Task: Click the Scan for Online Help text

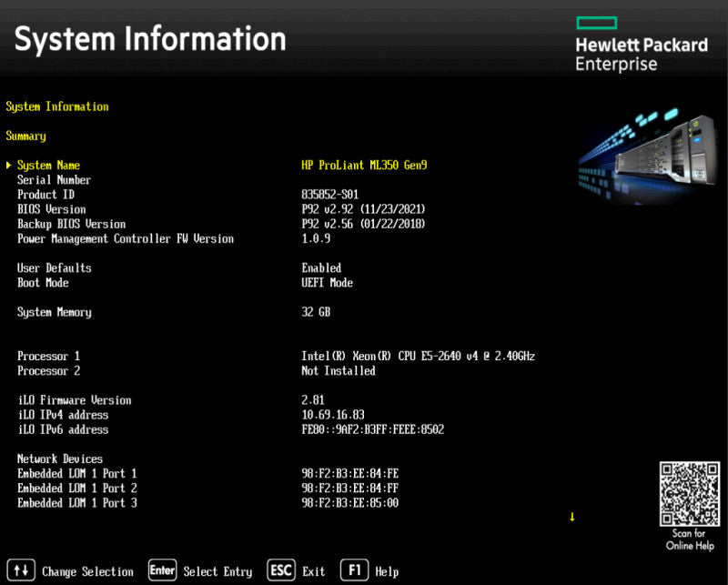Action: pos(690,540)
